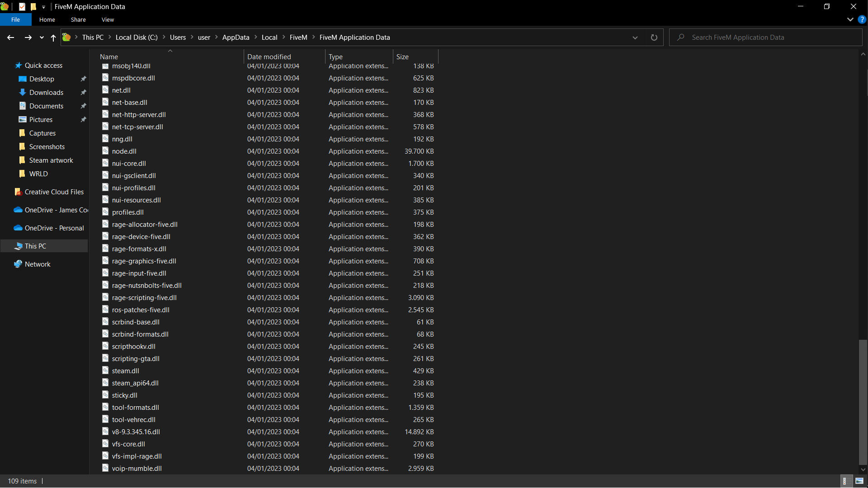The image size is (868, 488).
Task: Click the 39.700 KB size cell
Action: click(419, 151)
